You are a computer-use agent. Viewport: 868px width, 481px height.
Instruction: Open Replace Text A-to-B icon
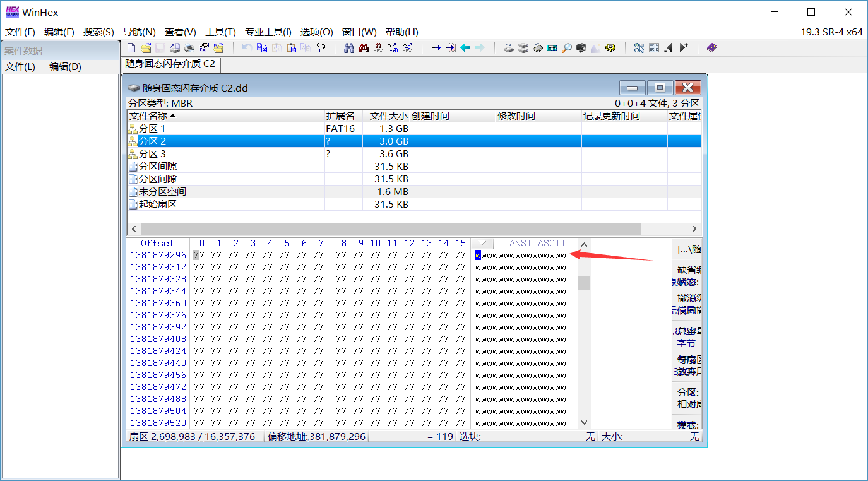393,47
